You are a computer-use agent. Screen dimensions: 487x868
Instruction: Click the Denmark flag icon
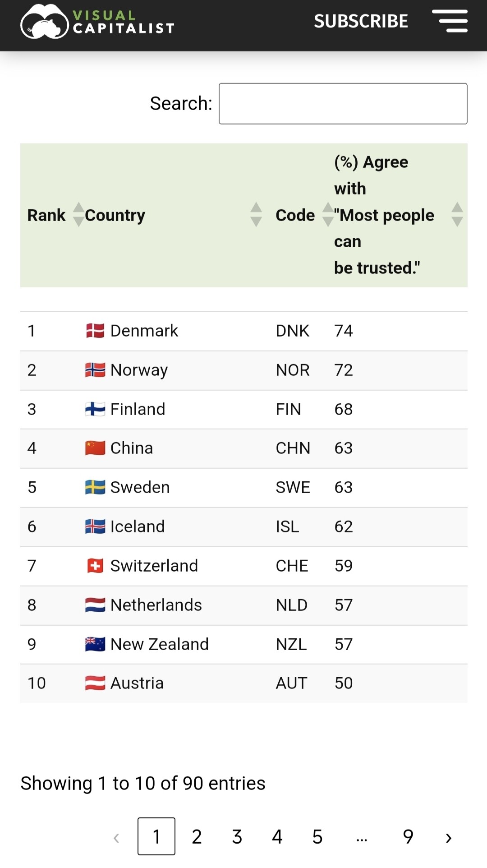pyautogui.click(x=95, y=331)
